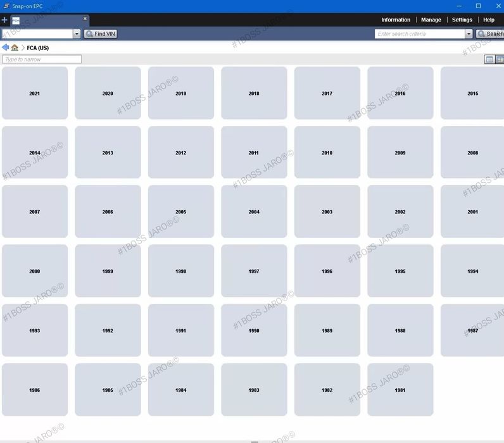
Task: Choose model year 1994
Action: tap(472, 271)
